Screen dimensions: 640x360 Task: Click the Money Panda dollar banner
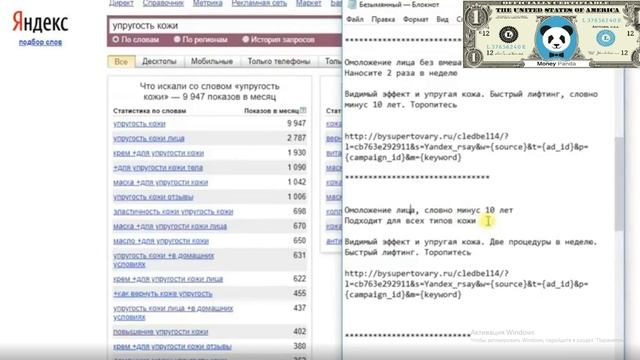551,34
